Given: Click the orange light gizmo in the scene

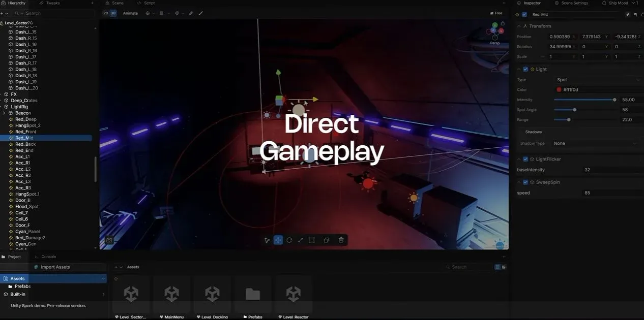Looking at the screenshot, I should pyautogui.click(x=414, y=198).
